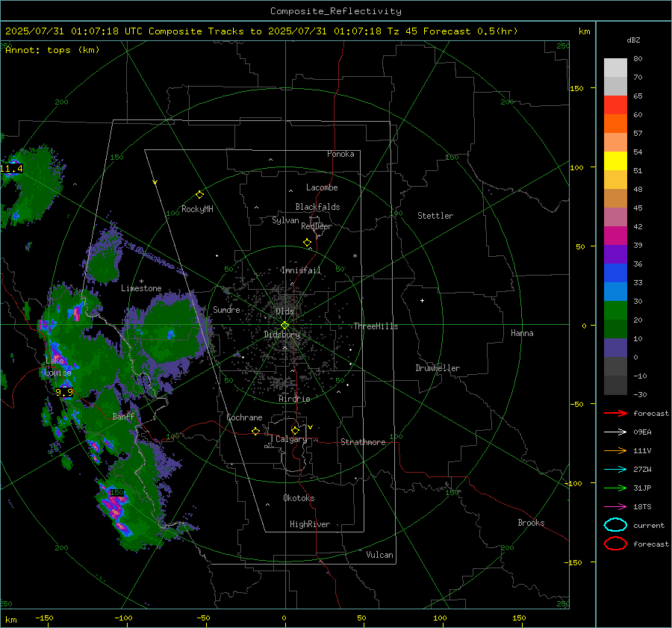
Task: Select the magenta 18TS arrow legend icon
Action: pos(615,507)
